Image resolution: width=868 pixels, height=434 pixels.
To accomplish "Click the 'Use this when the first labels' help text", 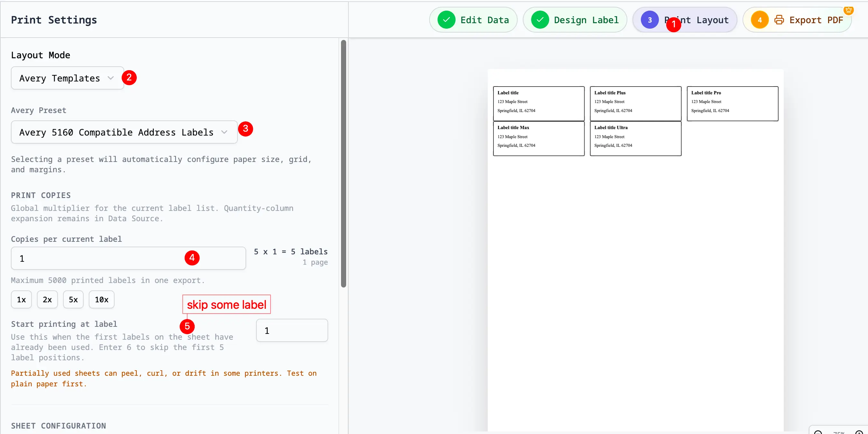I will [122, 347].
